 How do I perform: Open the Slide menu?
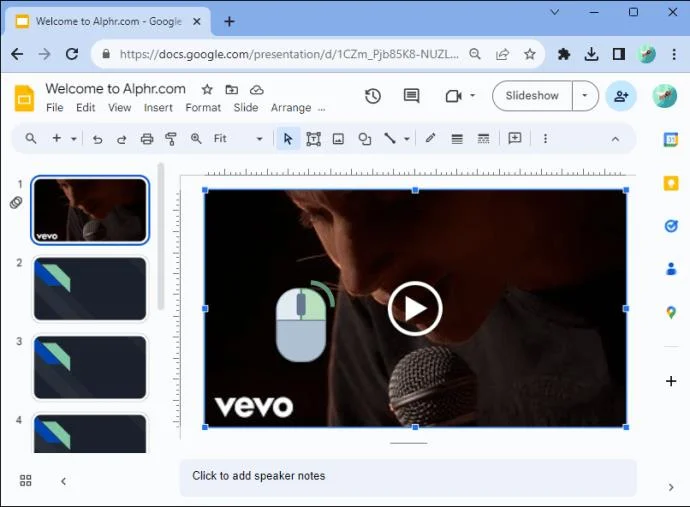pyautogui.click(x=246, y=108)
